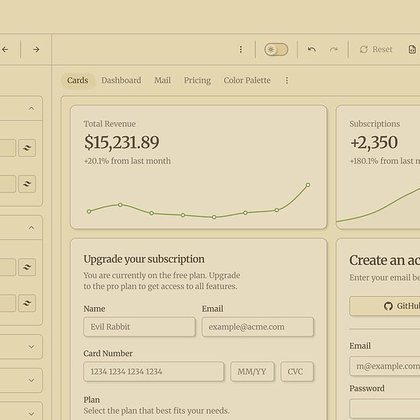Click the last data point on revenue chart
Viewport: 420px width, 420px height.
[308, 185]
